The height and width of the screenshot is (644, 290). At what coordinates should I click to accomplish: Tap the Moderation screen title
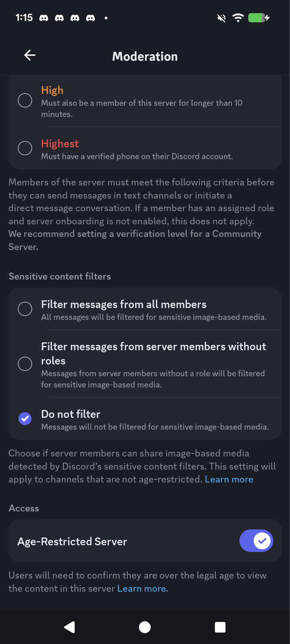pyautogui.click(x=145, y=56)
